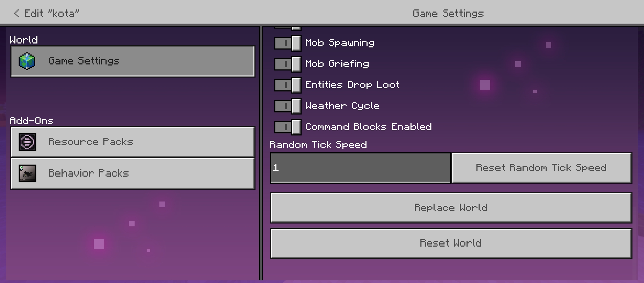Click the Reset World button
Viewport: 644px width, 283px height.
[451, 243]
